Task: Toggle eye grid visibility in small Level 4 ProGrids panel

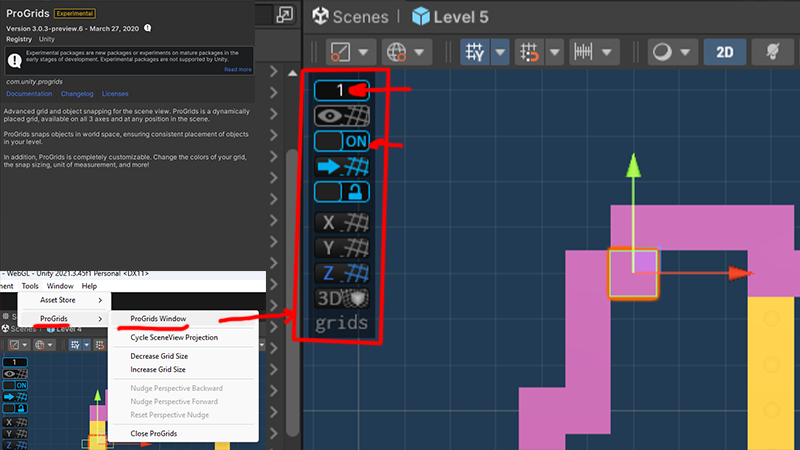Action: pos(15,374)
